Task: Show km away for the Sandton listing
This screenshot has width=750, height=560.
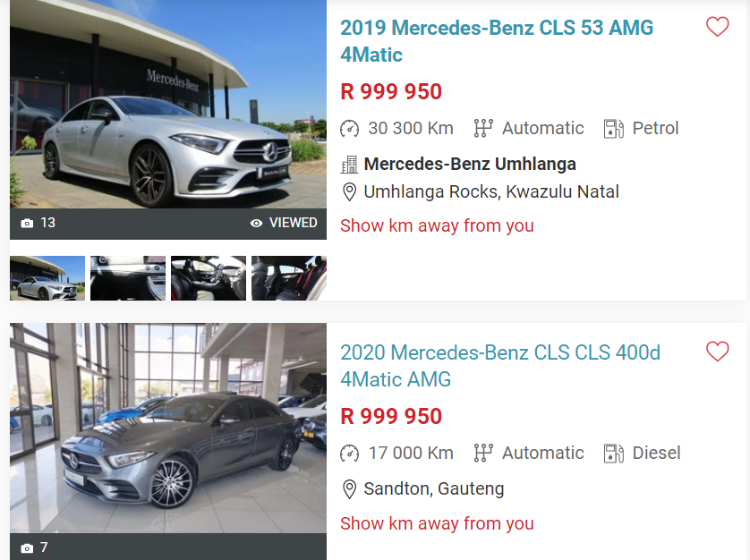Action: [437, 523]
